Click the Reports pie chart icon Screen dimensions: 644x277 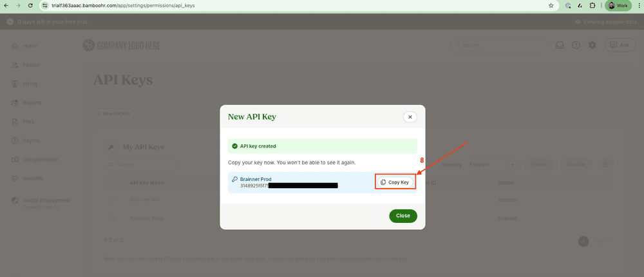(15, 102)
